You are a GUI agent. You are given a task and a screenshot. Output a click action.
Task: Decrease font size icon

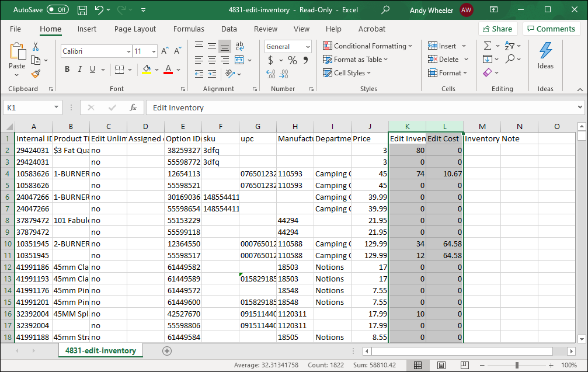coord(178,51)
